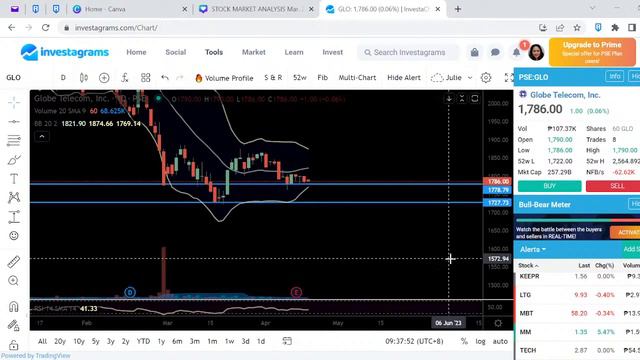Image resolution: width=640 pixels, height=360 pixels.
Task: Enter fullscreen chart mode
Action: coord(509,78)
